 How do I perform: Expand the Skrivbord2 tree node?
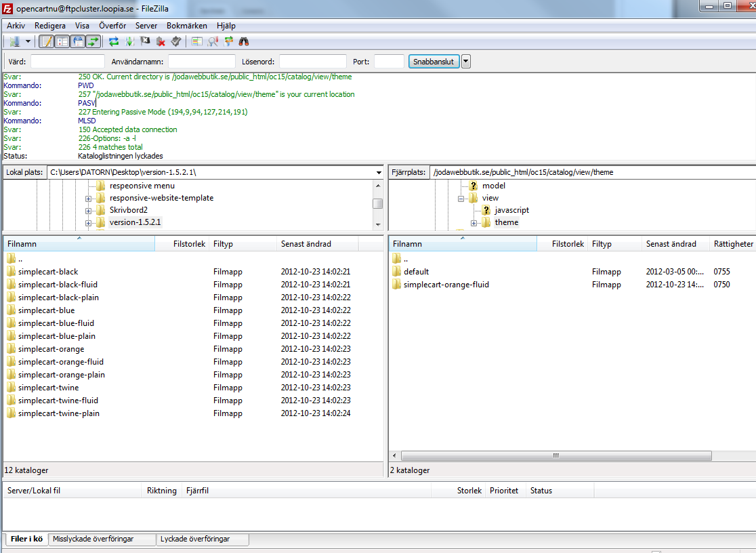pos(88,210)
